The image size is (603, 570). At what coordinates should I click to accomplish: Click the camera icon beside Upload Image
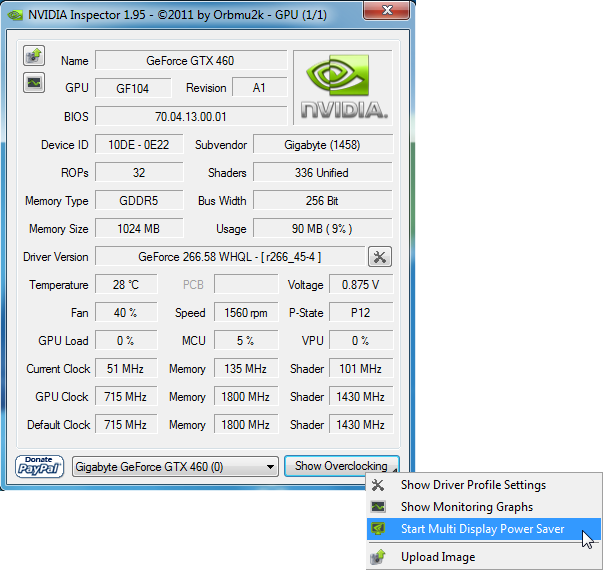click(378, 557)
